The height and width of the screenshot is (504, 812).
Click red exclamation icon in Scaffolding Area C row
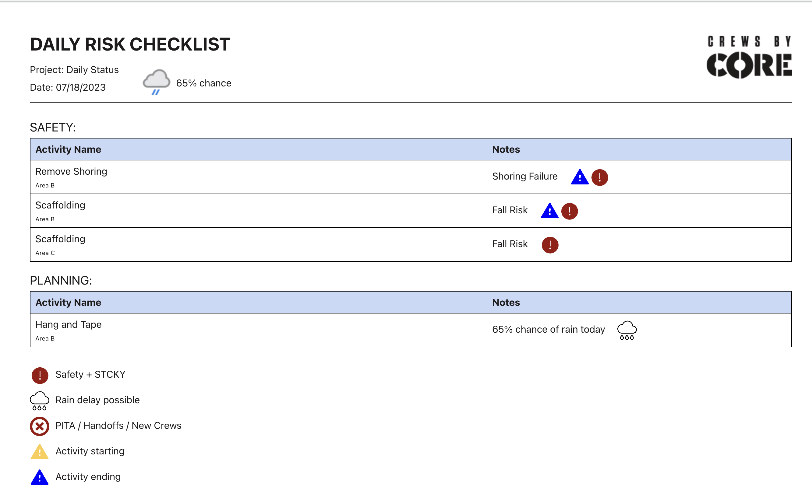pyautogui.click(x=550, y=245)
